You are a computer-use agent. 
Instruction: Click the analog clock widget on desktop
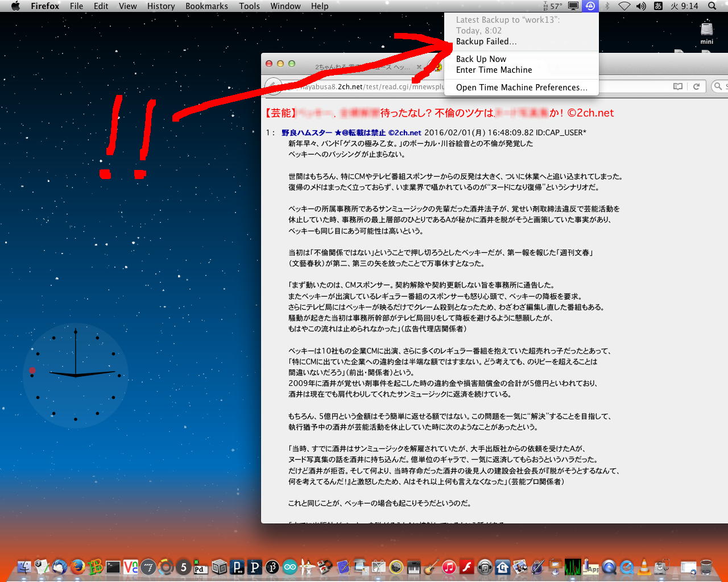pos(76,375)
